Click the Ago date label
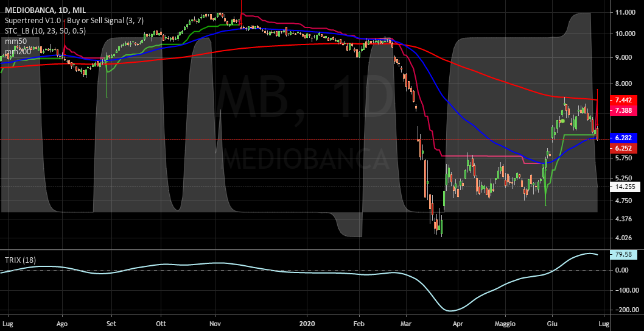Viewport: 644px width, 331px height. pos(62,324)
